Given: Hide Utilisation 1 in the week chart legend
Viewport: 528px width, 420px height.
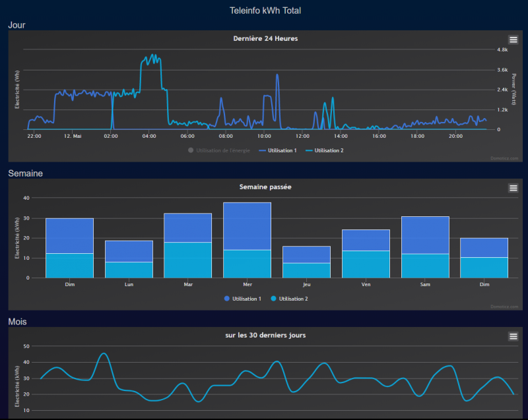Looking at the screenshot, I should [243, 299].
